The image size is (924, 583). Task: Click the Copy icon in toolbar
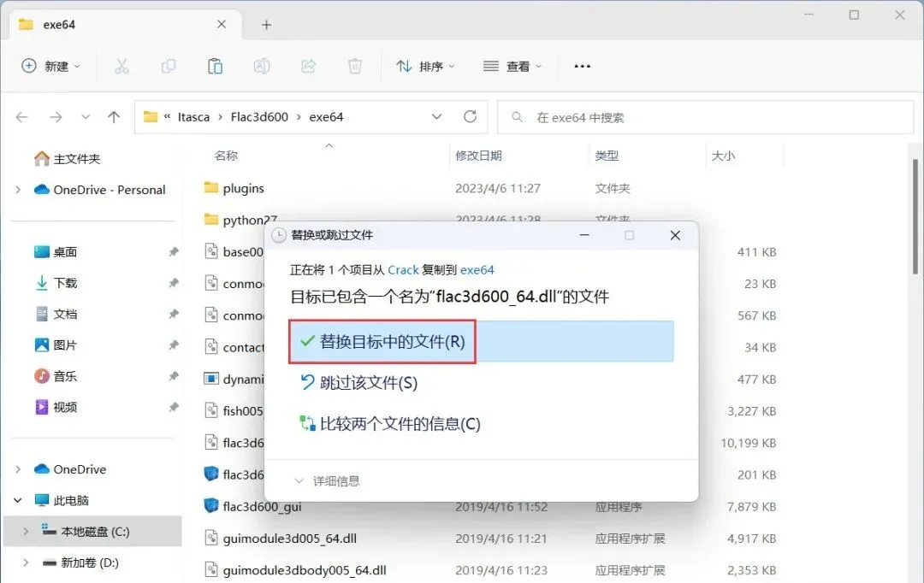[x=169, y=66]
